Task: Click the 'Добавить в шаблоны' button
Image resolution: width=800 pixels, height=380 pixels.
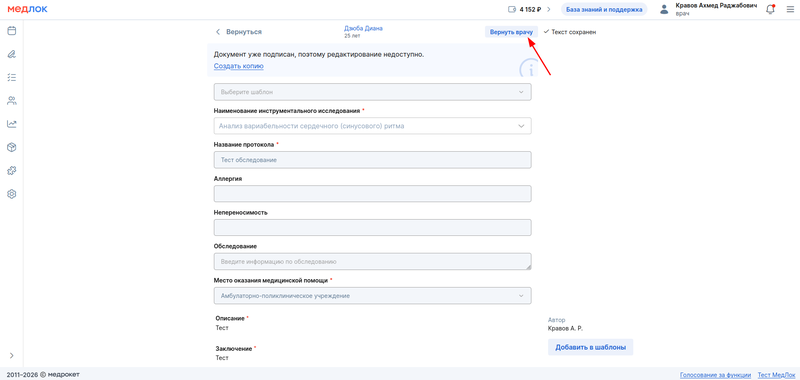Action: [590, 347]
